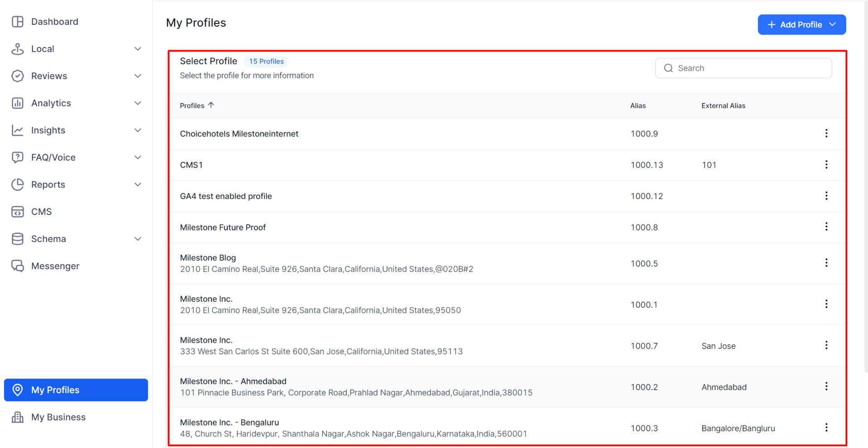Screen dimensions: 868x448
Task: Open Milestone Future Proof profile
Action: 223,228
